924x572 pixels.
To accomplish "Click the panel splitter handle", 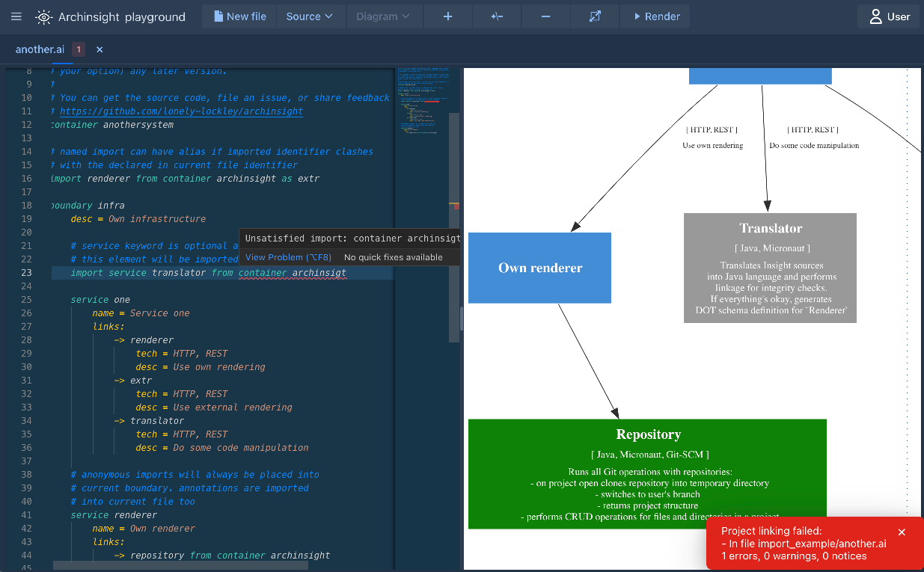I will (x=462, y=318).
